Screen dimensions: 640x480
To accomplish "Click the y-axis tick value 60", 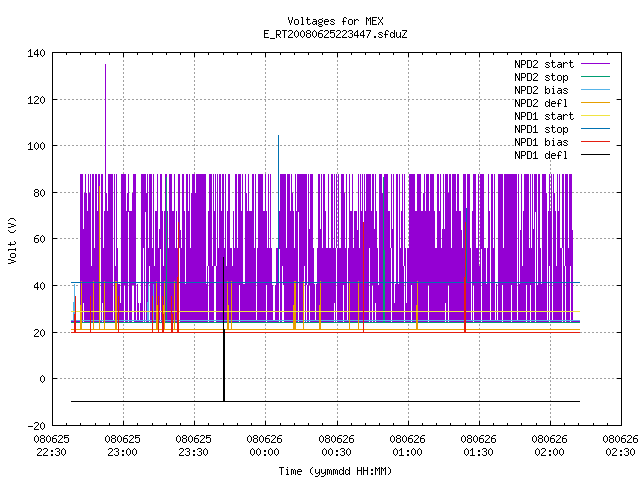I will point(40,239).
